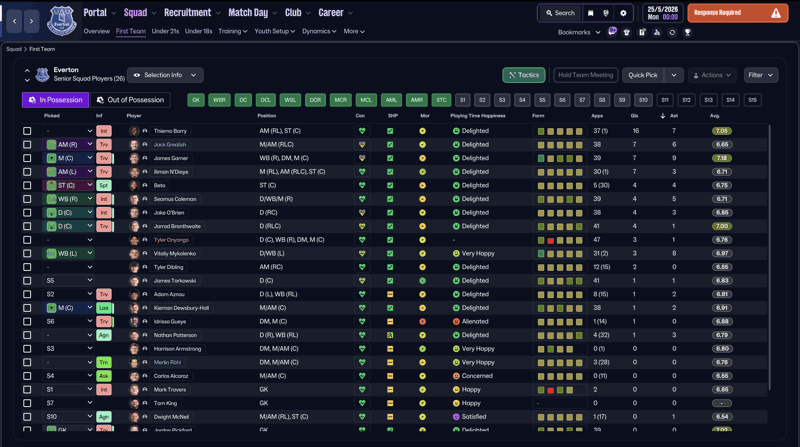
Task: Click Idrissa Gueye's red morale icon
Action: point(422,321)
